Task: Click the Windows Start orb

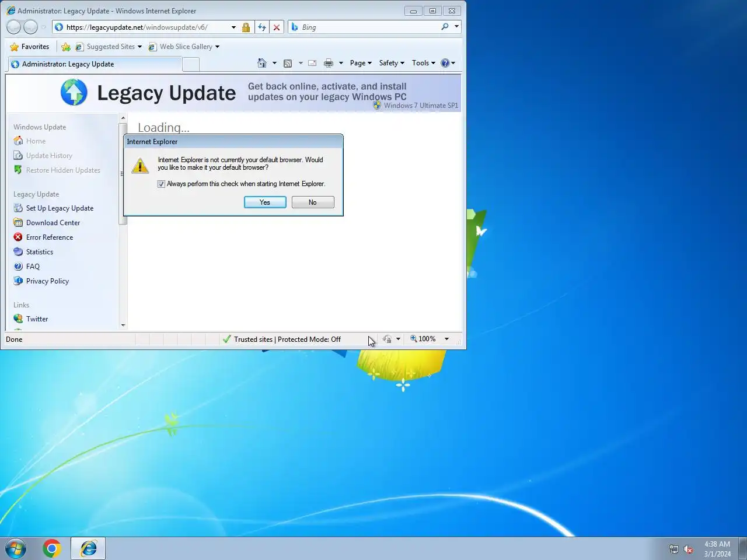Action: pyautogui.click(x=16, y=549)
